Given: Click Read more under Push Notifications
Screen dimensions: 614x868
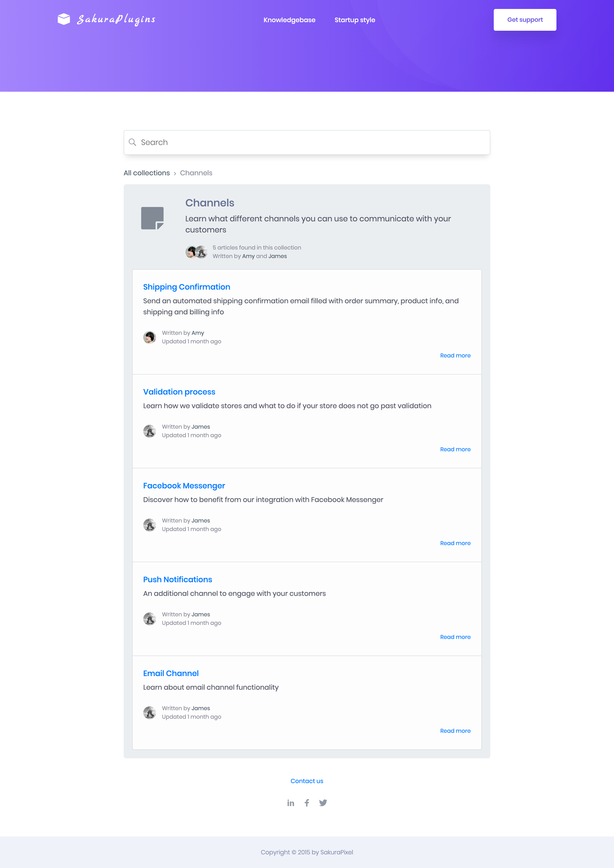Looking at the screenshot, I should click(455, 637).
